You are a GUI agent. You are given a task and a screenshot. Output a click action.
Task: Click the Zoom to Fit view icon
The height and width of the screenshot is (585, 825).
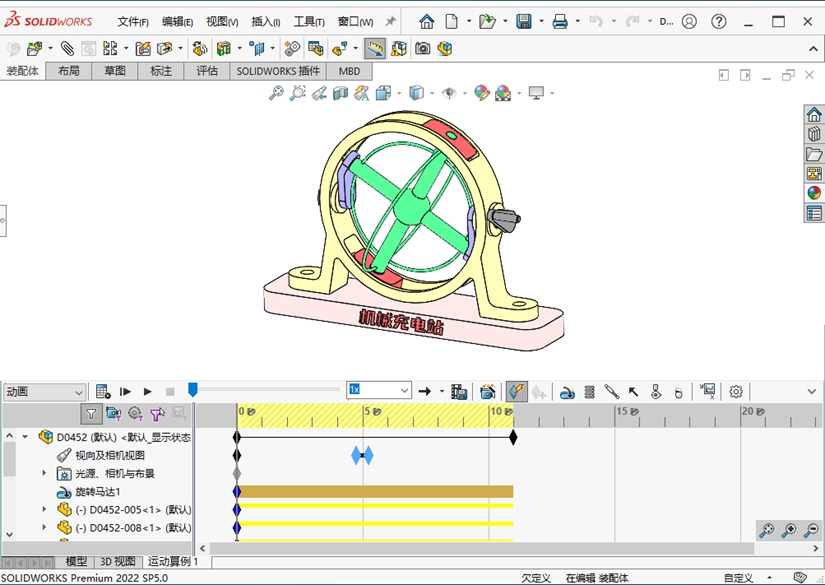tap(276, 93)
